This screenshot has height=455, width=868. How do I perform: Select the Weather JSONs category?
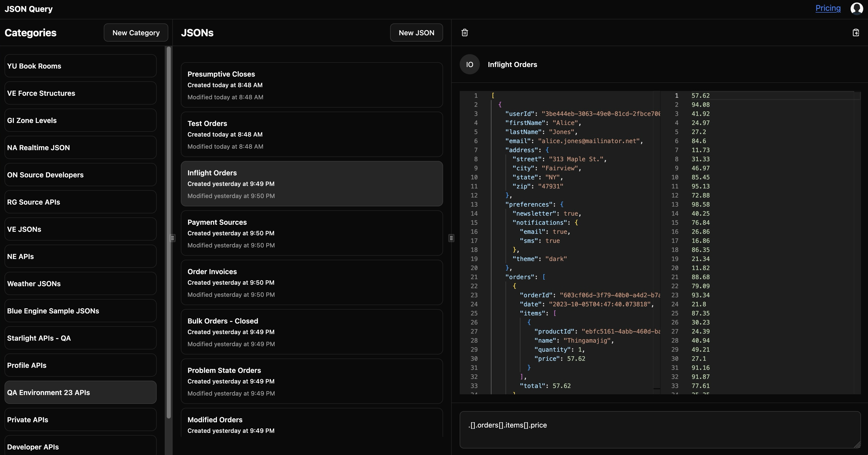click(81, 283)
